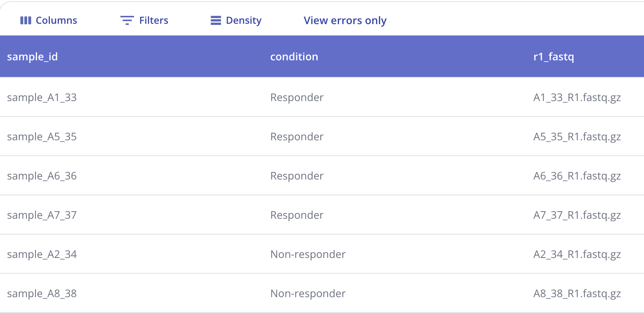Click the Non-responder condition for sample_A8_38

308,293
